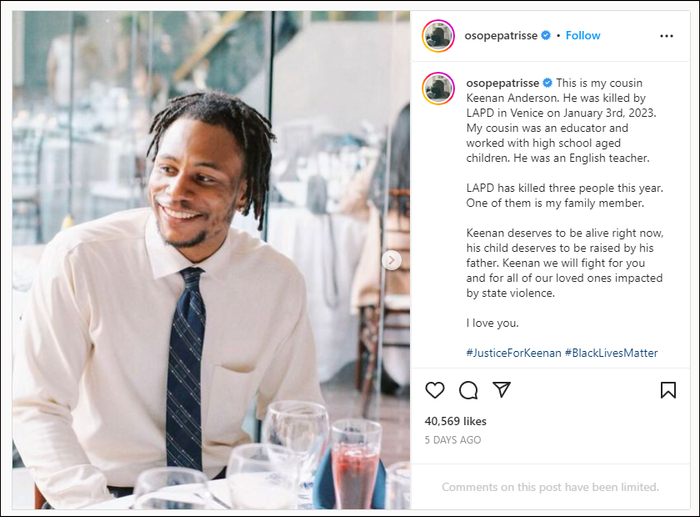Click the limited comments notice area
700x517 pixels.
[x=550, y=487]
